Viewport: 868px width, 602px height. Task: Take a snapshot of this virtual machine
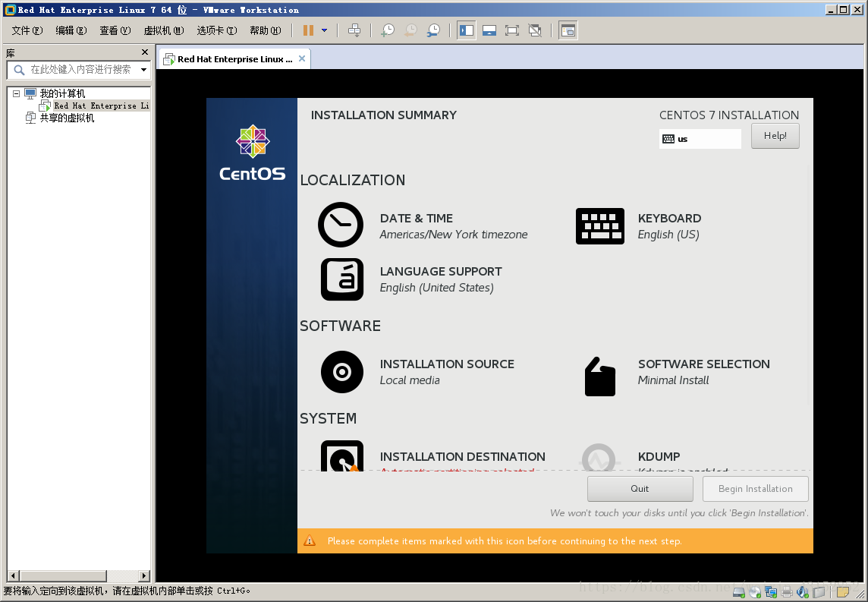[388, 30]
